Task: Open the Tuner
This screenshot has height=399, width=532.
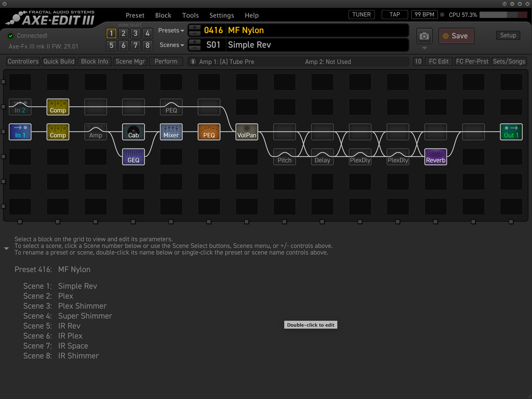Action: [361, 15]
